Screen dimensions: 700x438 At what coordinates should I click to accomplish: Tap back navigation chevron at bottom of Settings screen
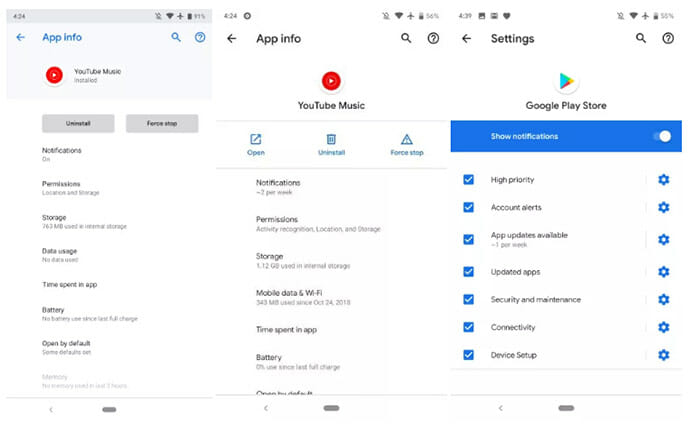click(x=501, y=408)
